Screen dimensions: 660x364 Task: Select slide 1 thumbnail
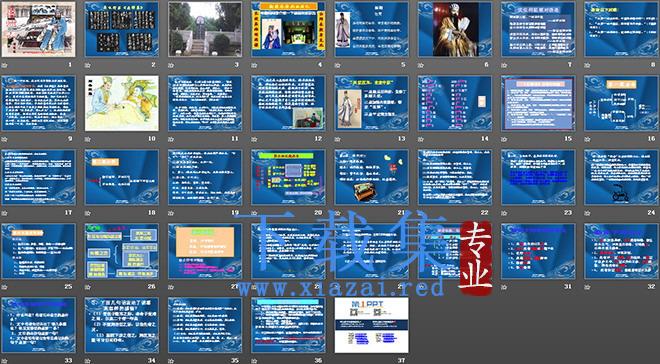38,29
